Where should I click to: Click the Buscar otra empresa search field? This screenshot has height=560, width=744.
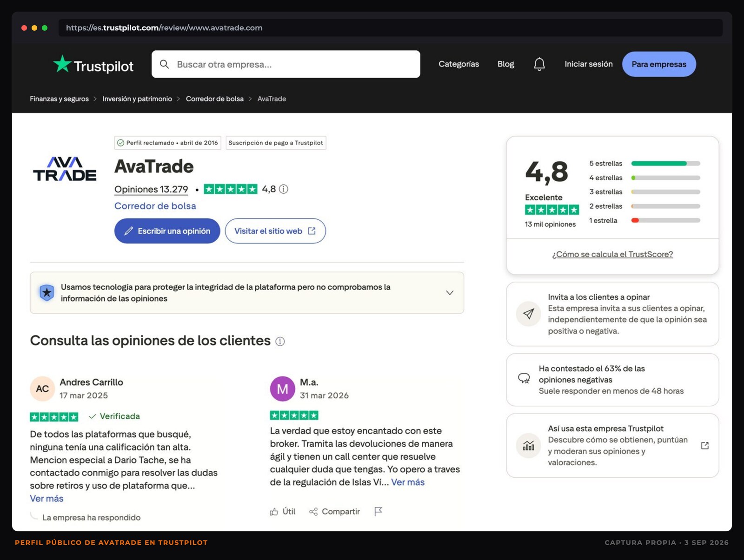[286, 64]
